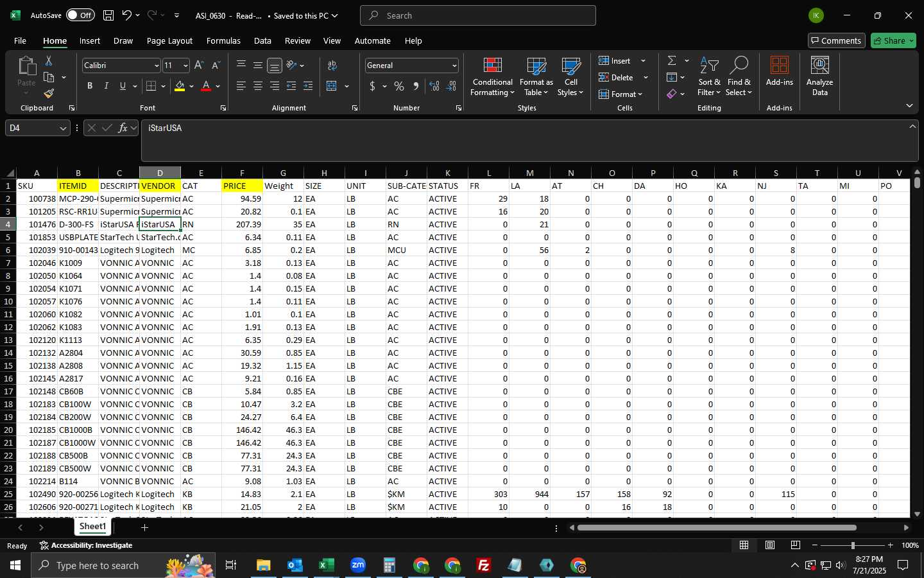Click Increase Decimal icon
This screenshot has height=578, width=924.
click(434, 86)
